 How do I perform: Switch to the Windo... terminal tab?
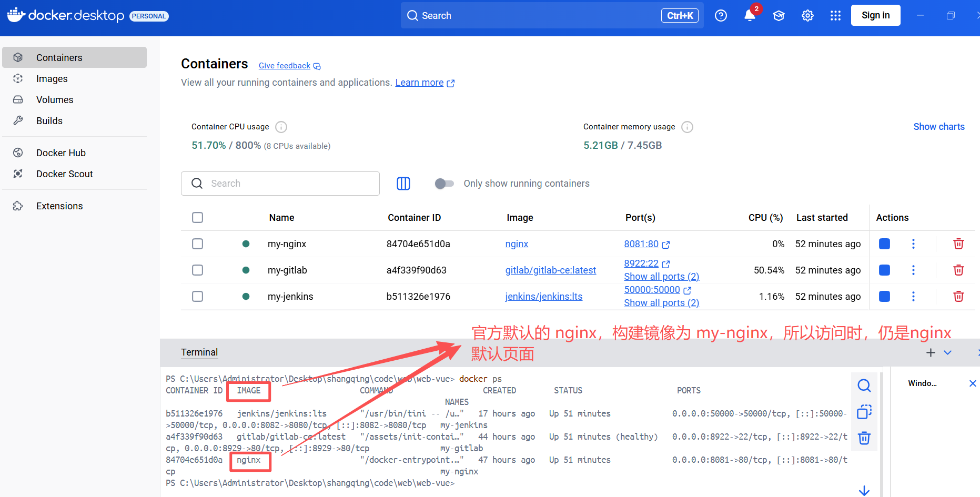(x=922, y=383)
